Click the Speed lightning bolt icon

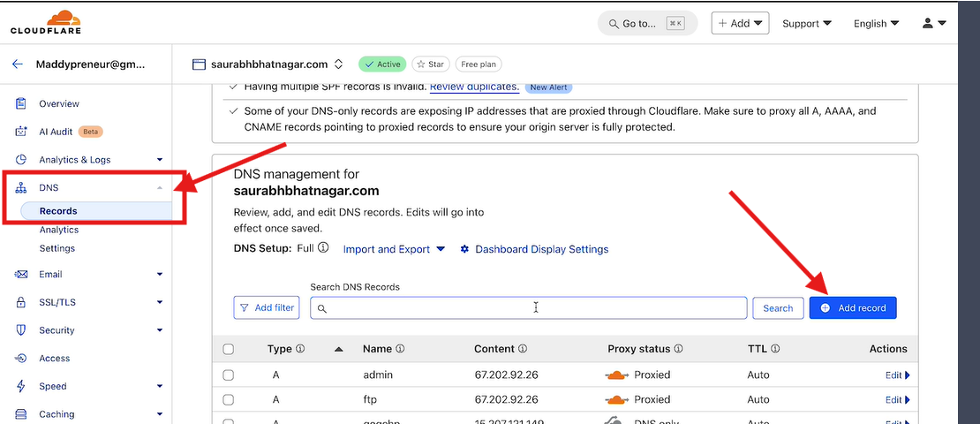point(21,386)
